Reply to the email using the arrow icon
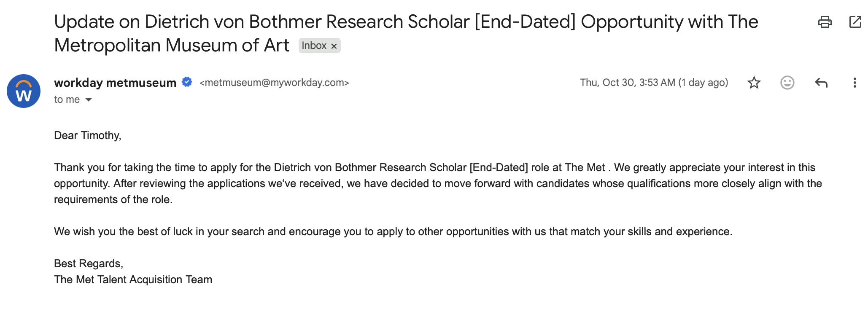Image resolution: width=868 pixels, height=322 pixels. pos(821,83)
